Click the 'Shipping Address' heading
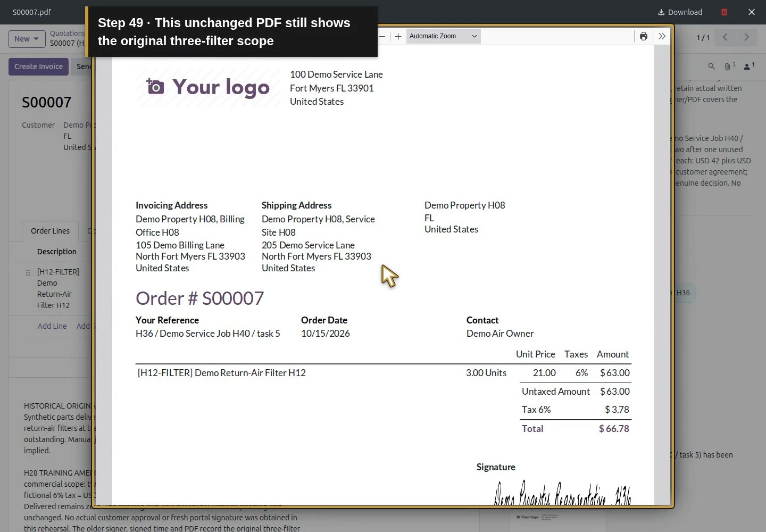Screen dimensions: 766x532 pos(296,205)
